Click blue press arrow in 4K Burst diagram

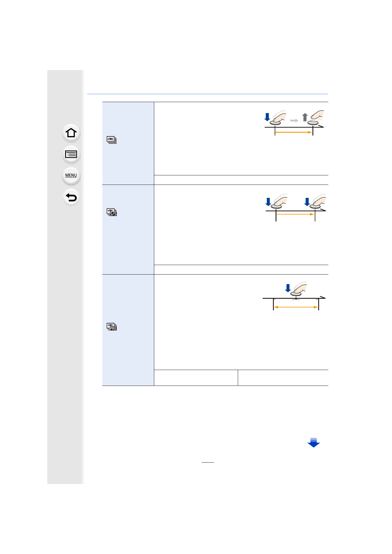[267, 117]
